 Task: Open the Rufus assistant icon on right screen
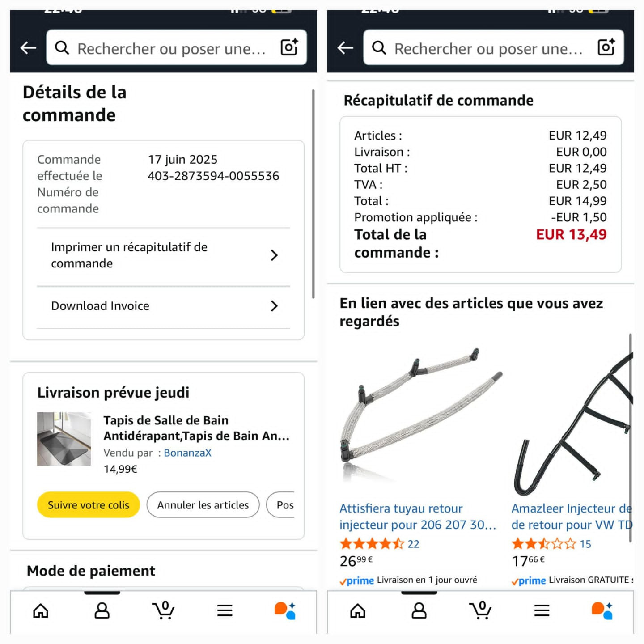(x=602, y=610)
